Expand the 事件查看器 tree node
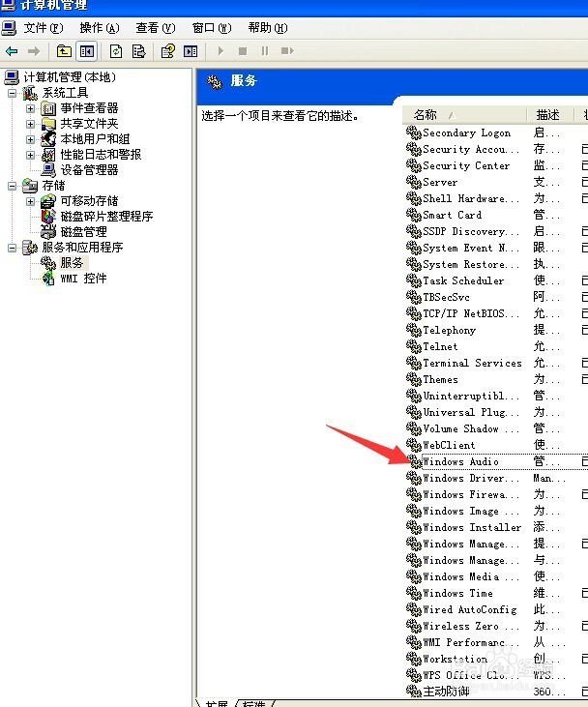The width and height of the screenshot is (588, 707). [30, 108]
